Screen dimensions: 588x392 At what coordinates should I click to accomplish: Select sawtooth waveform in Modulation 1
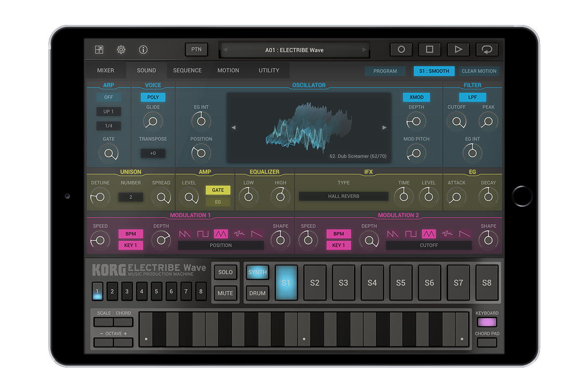point(184,234)
